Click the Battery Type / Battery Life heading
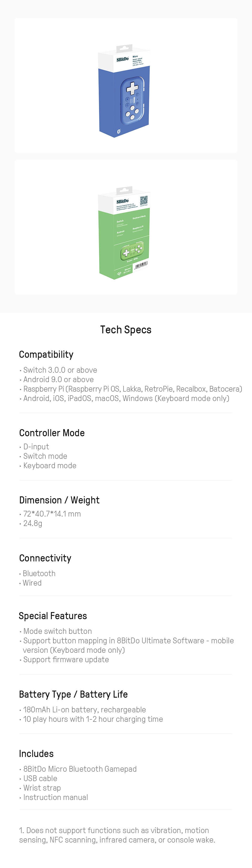This screenshot has height=868, width=252. (x=73, y=695)
